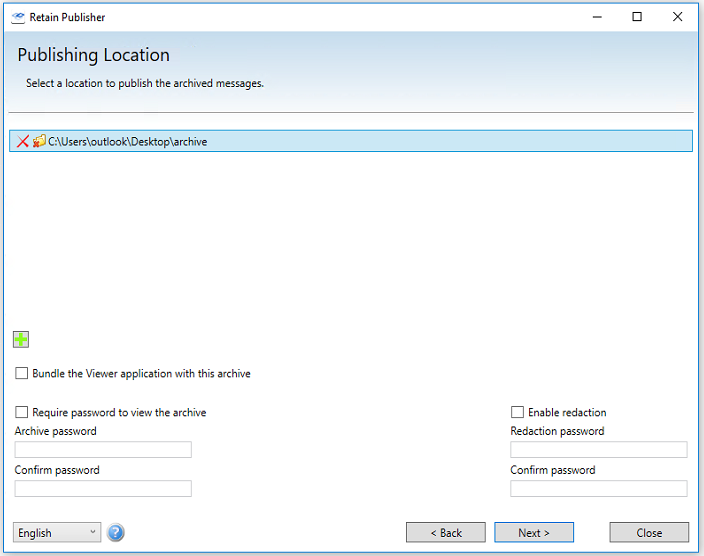Viewport: 704px width, 556px height.
Task: Click the folder icon beside archive path
Action: tap(39, 141)
